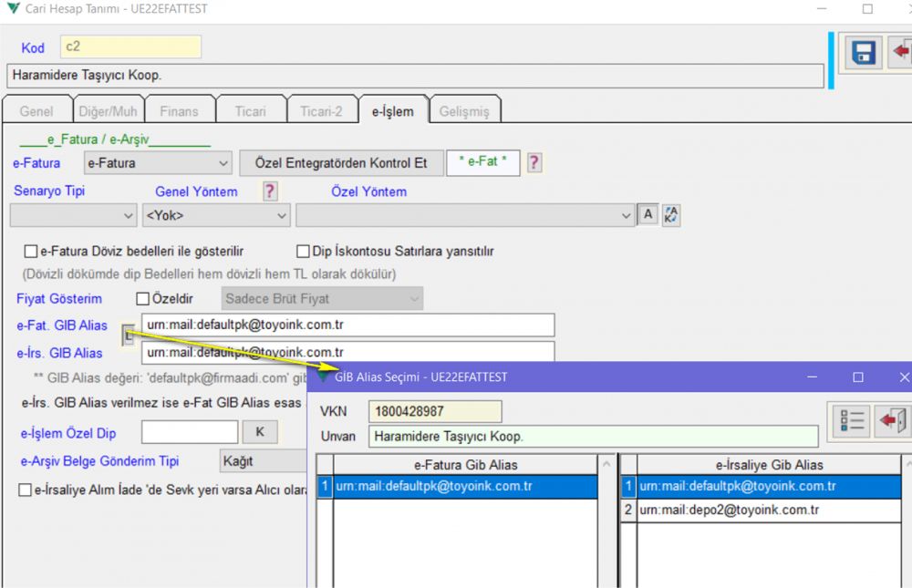The image size is (912, 588).
Task: Switch to the Genel tab
Action: 36,111
